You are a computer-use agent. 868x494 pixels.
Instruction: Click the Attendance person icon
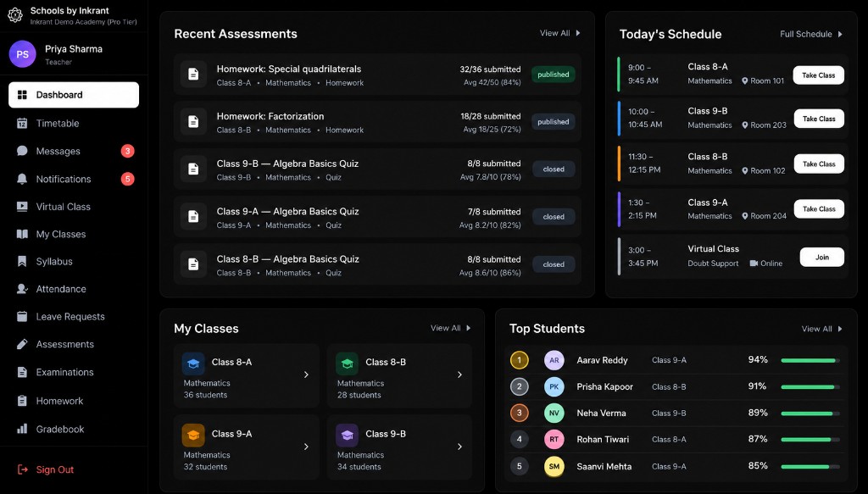coord(22,289)
